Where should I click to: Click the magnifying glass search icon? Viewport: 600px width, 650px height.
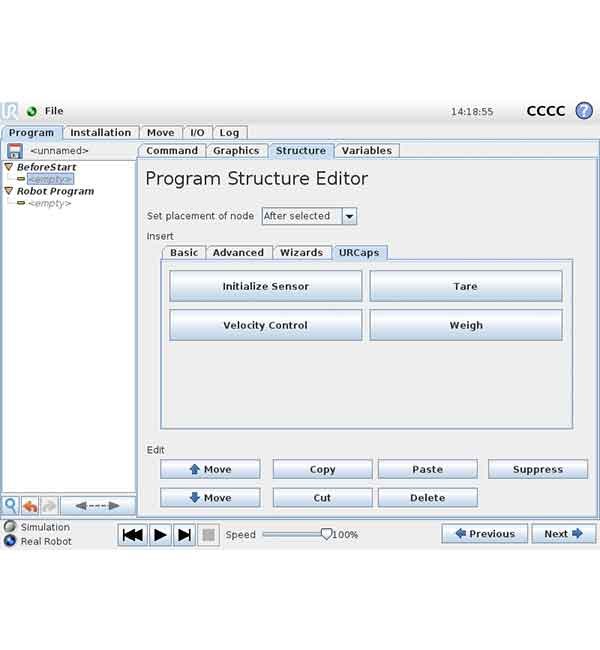(x=10, y=506)
